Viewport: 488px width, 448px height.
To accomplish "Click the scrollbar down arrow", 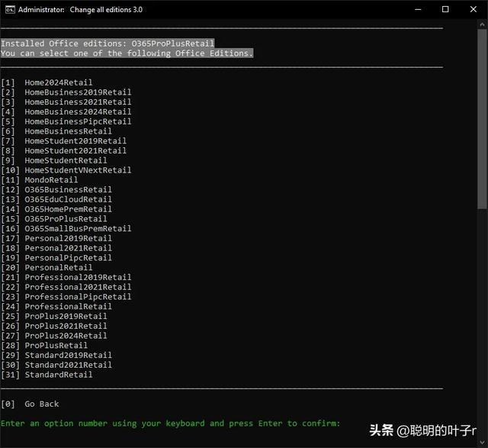I will coord(483,443).
